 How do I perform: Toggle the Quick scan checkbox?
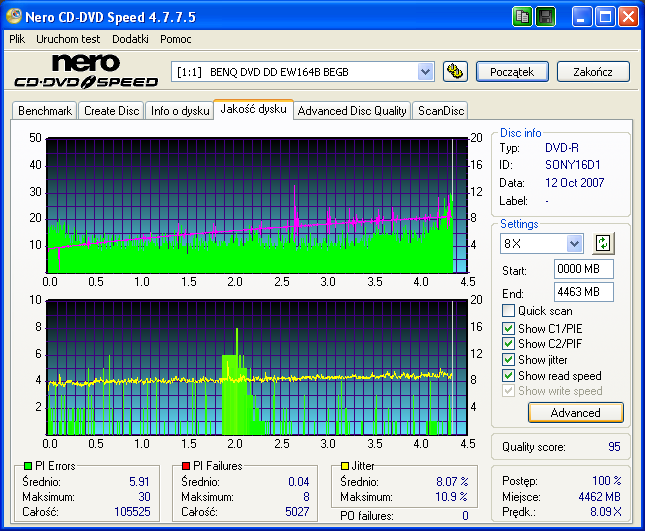coord(508,311)
